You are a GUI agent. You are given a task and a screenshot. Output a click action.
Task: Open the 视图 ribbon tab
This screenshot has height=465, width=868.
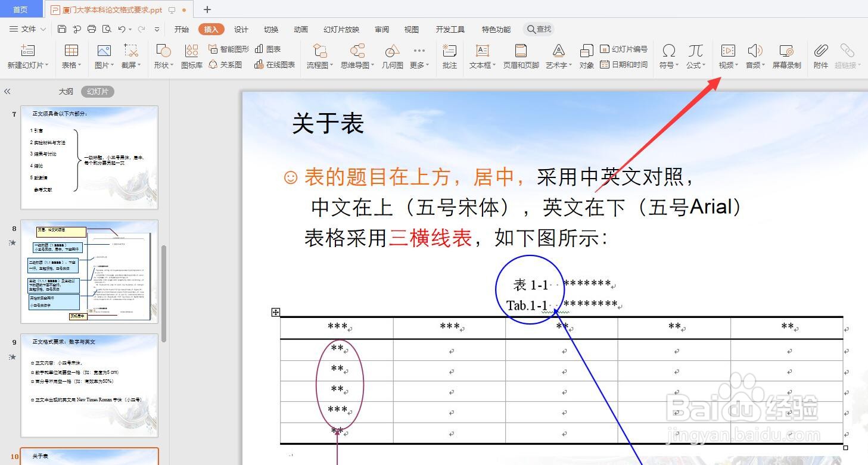tap(412, 29)
